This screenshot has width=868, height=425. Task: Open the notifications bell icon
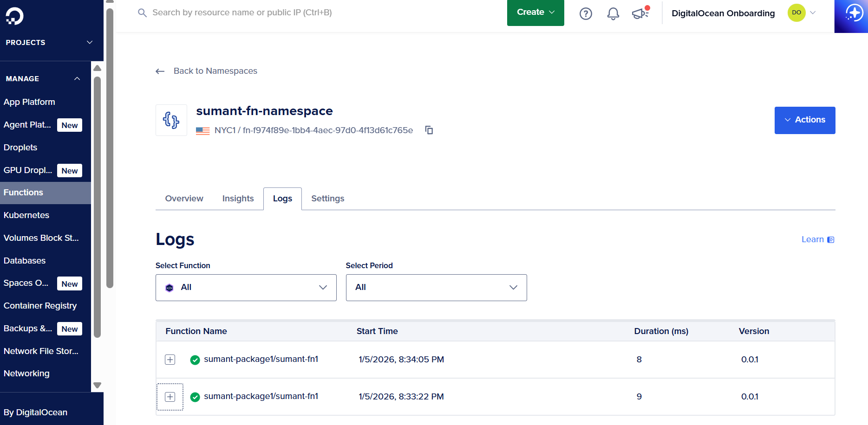point(613,13)
